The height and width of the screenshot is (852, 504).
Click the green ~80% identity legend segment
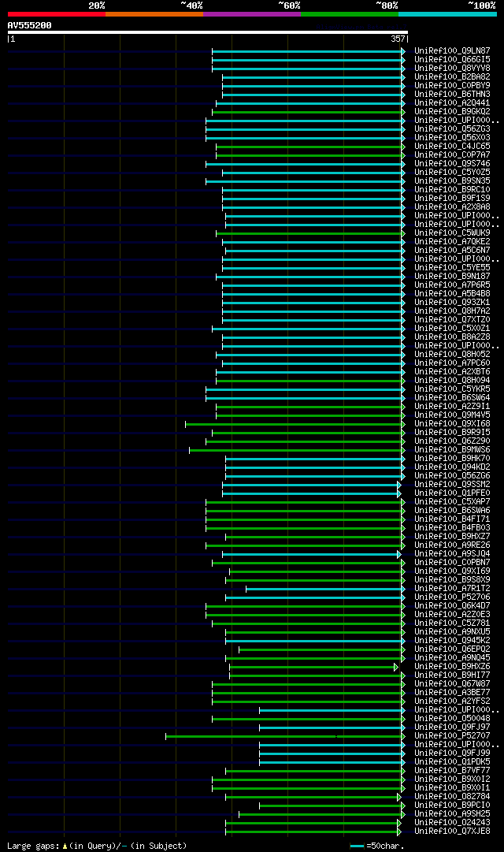tap(350, 14)
